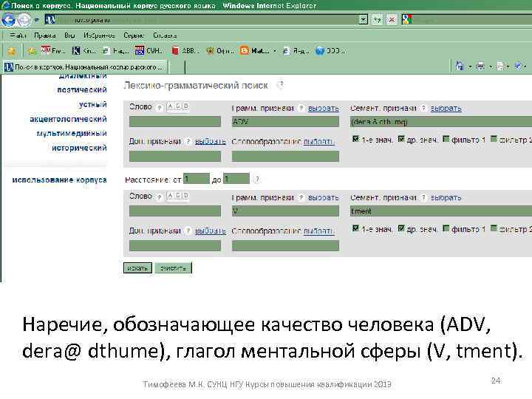Click выбрать link for second word's Семант. признаки
This screenshot has height=399, width=532.
click(x=446, y=197)
